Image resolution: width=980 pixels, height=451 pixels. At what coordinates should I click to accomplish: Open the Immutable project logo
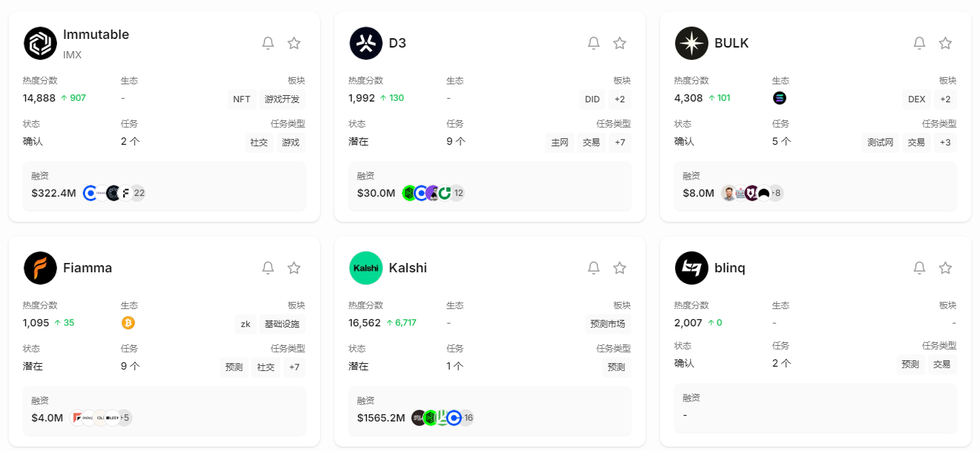point(40,43)
